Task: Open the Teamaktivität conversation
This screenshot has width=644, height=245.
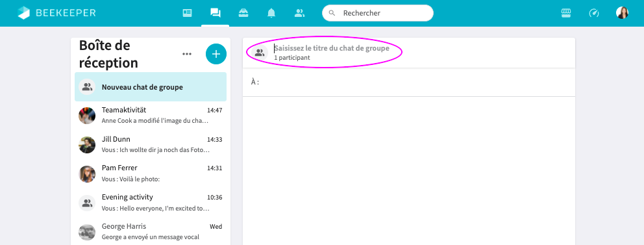Action: click(x=151, y=116)
